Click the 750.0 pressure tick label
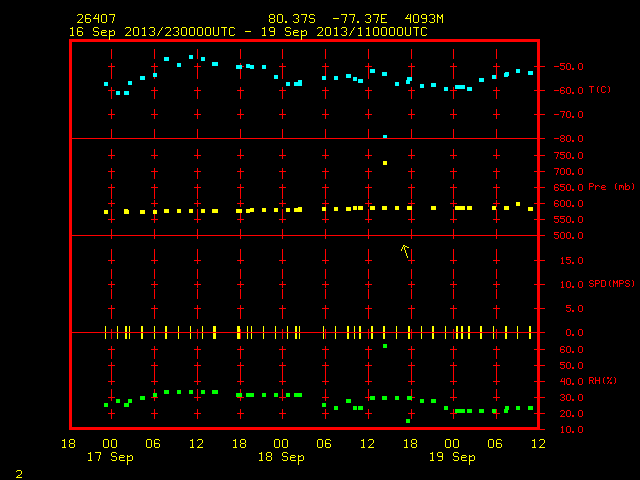 tap(569, 156)
